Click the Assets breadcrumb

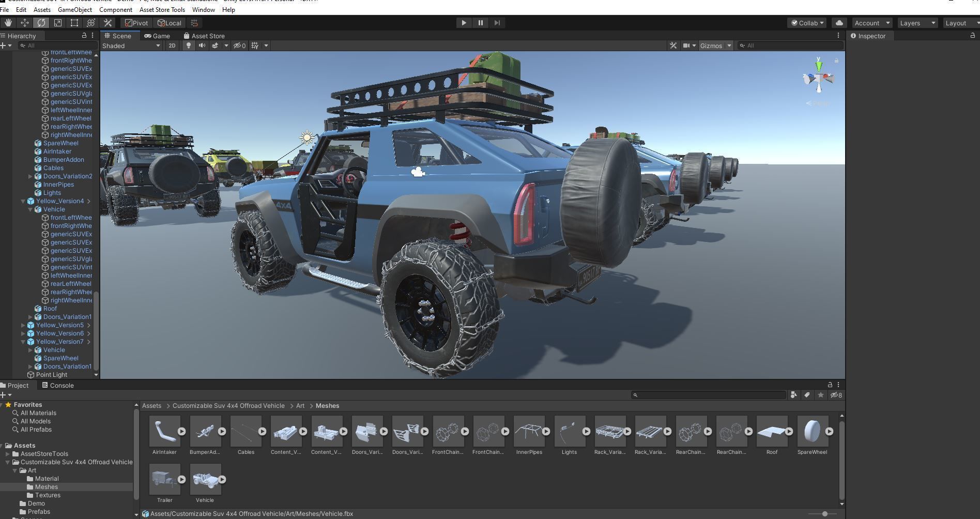(x=151, y=406)
